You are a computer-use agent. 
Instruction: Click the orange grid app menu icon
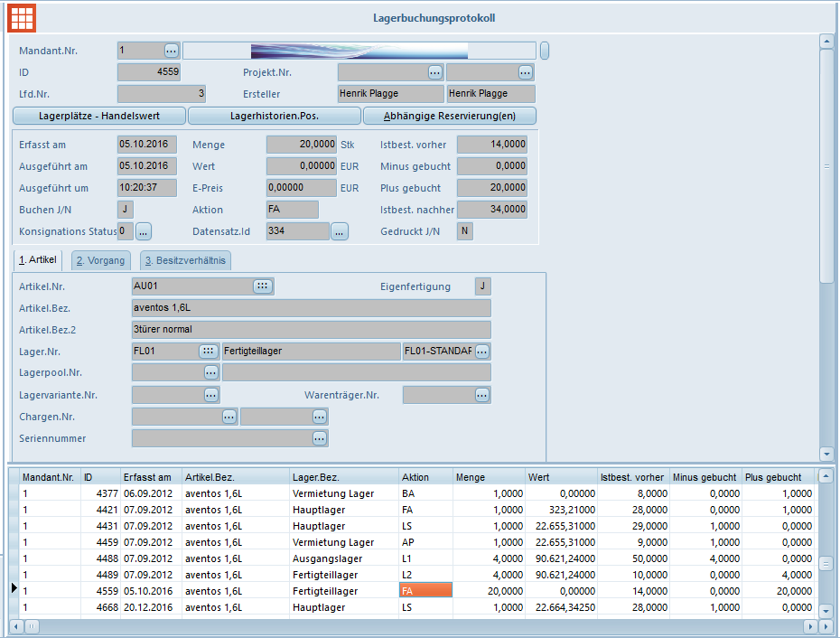click(x=22, y=17)
